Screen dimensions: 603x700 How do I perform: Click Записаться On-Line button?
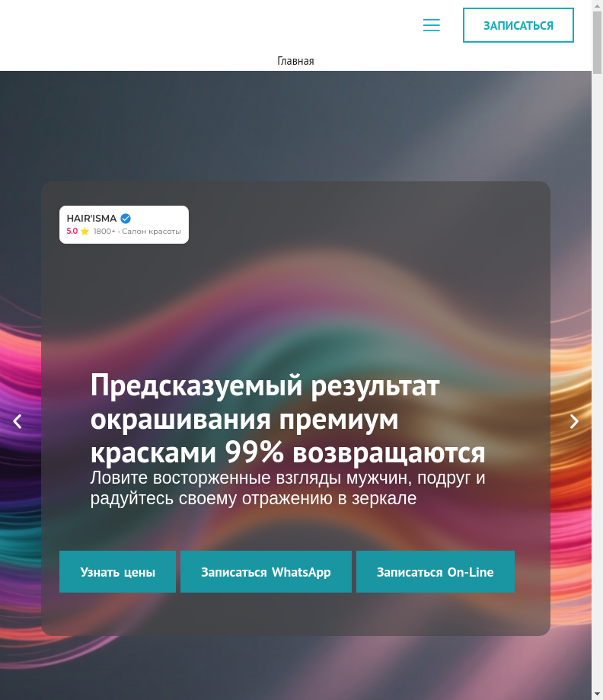coord(435,571)
